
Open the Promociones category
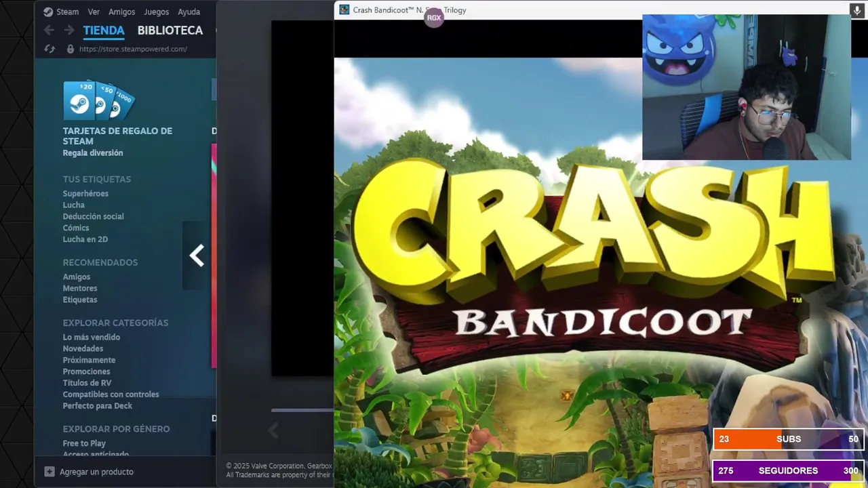(86, 371)
